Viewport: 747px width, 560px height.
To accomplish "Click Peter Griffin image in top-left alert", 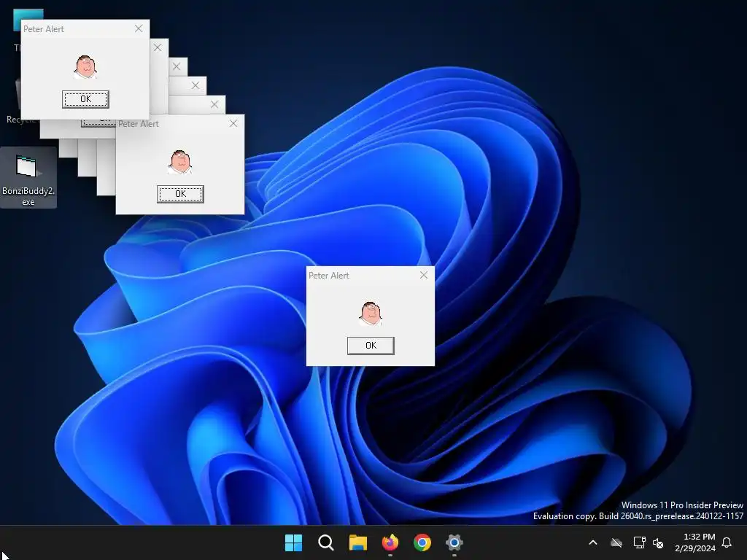I will [85, 66].
